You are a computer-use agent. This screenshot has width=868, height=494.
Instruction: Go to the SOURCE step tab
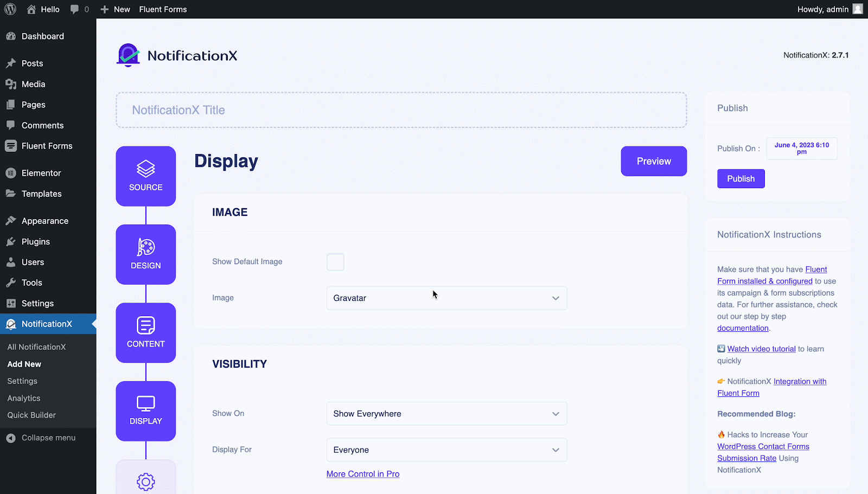[x=146, y=176]
